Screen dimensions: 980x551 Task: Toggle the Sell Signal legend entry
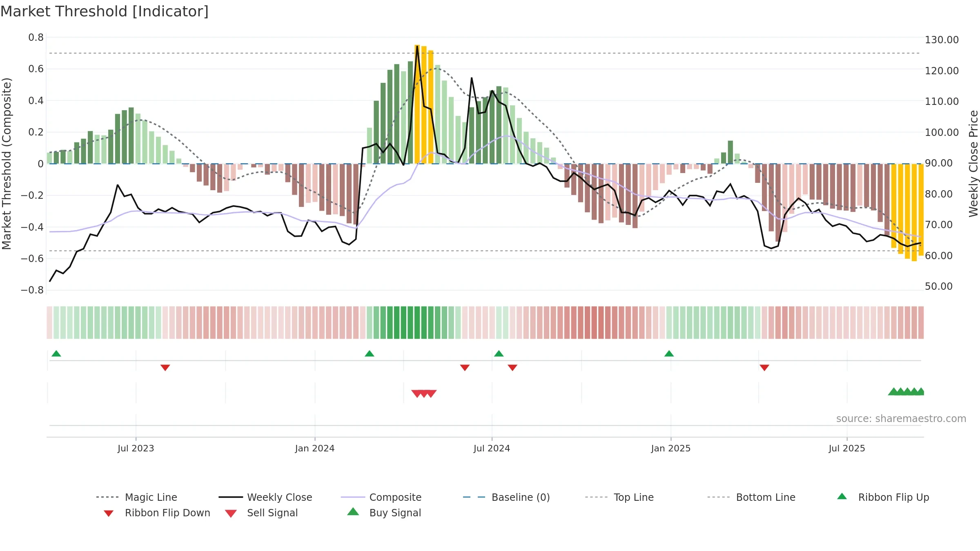(x=261, y=513)
